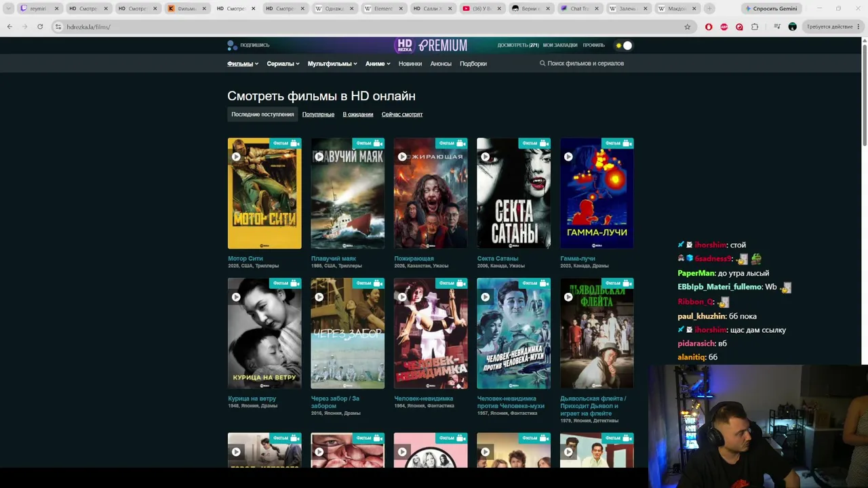The height and width of the screenshot is (488, 868).
Task: Click the play icon on the Мотор Сити poster
Action: click(x=236, y=157)
